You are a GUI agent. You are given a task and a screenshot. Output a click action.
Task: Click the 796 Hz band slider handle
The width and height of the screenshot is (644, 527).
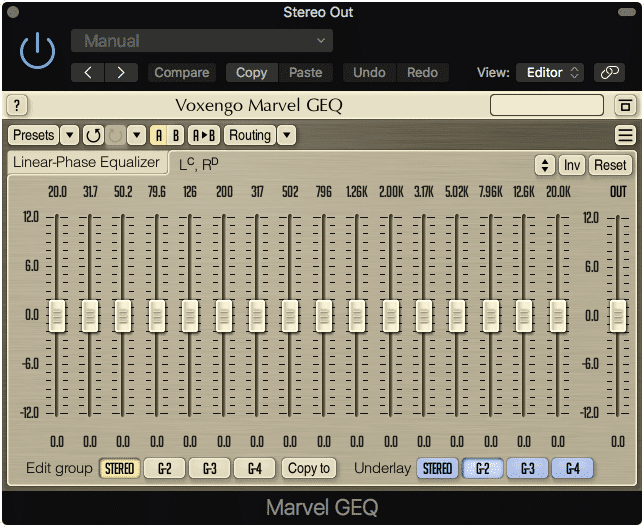pos(324,315)
